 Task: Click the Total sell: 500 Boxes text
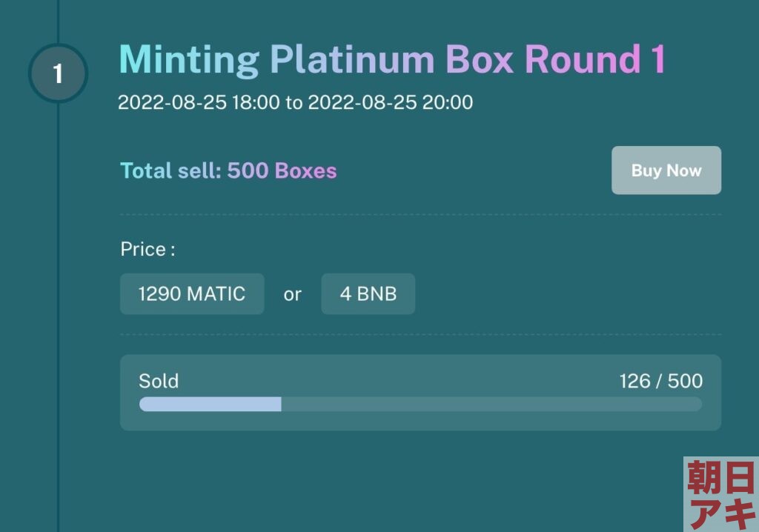point(228,171)
